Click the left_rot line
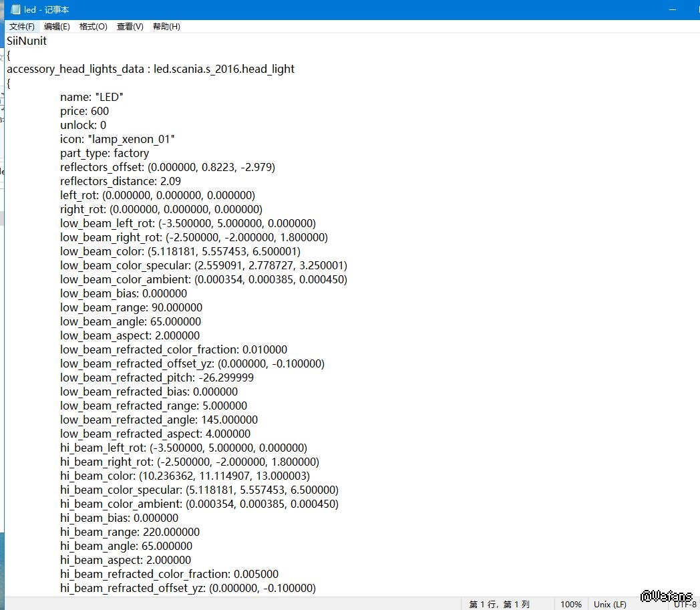Screen dimensions: 700x610 coord(158,196)
